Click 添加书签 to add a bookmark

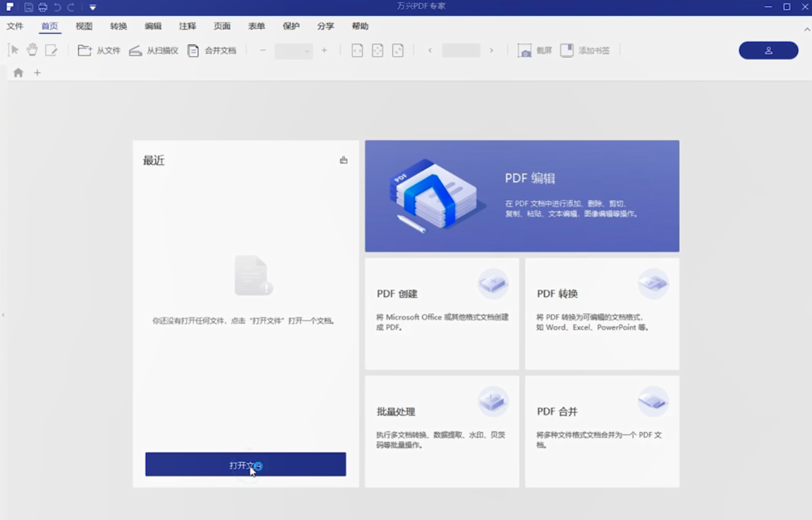pyautogui.click(x=585, y=50)
